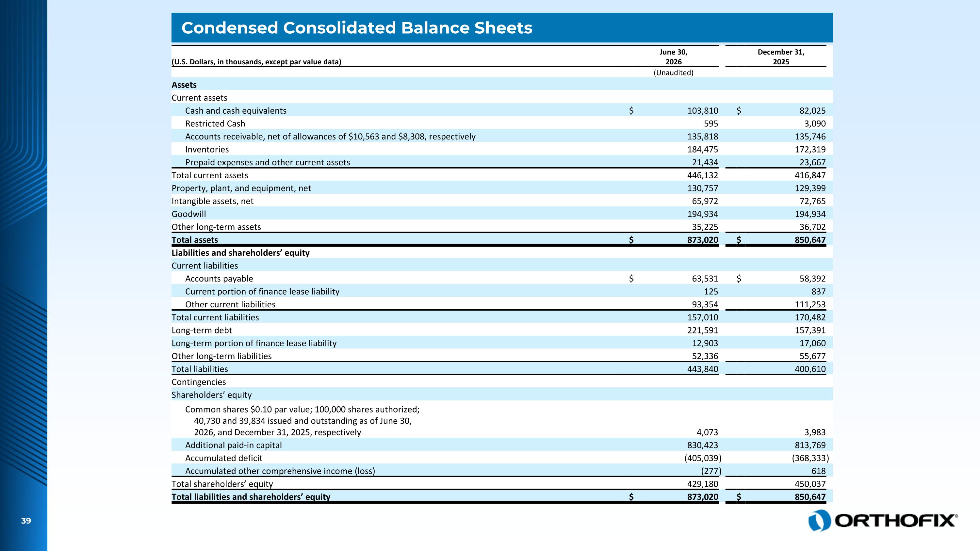980x551 pixels.
Task: Click intangible assets value 65,972
Action: (x=705, y=201)
